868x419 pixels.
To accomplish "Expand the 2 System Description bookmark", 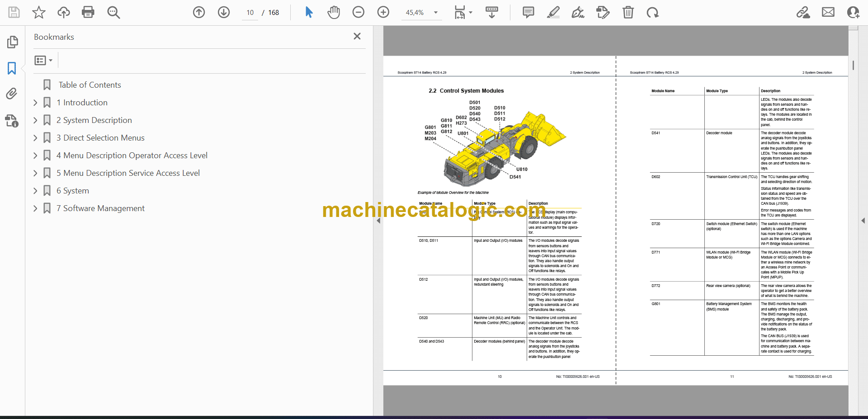I will click(x=35, y=120).
